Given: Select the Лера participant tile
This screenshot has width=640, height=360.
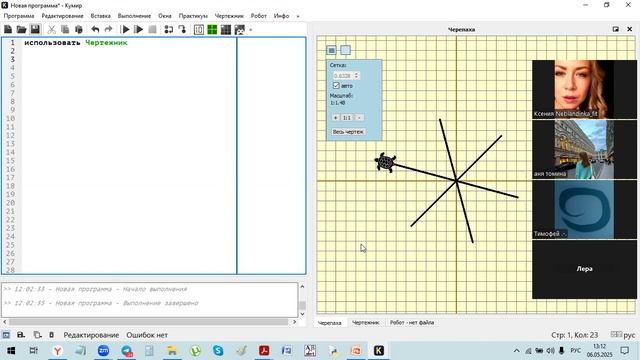Looking at the screenshot, I should click(x=584, y=269).
